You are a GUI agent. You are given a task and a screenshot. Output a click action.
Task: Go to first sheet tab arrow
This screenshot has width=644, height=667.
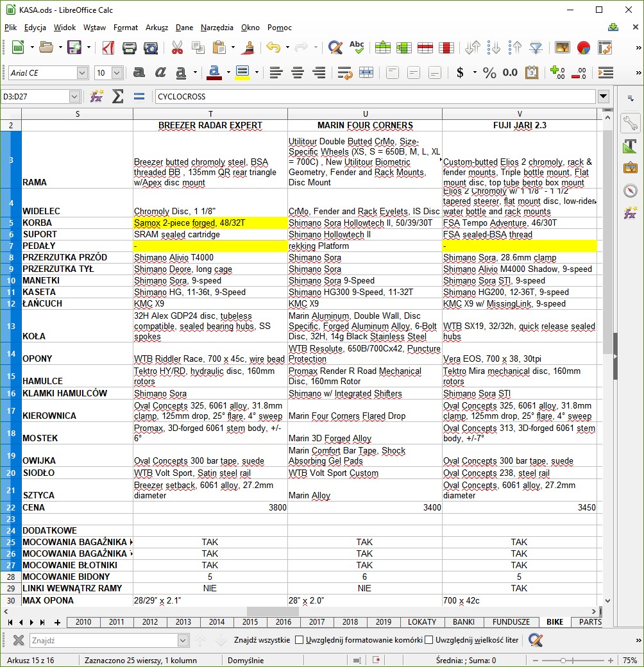(x=10, y=622)
